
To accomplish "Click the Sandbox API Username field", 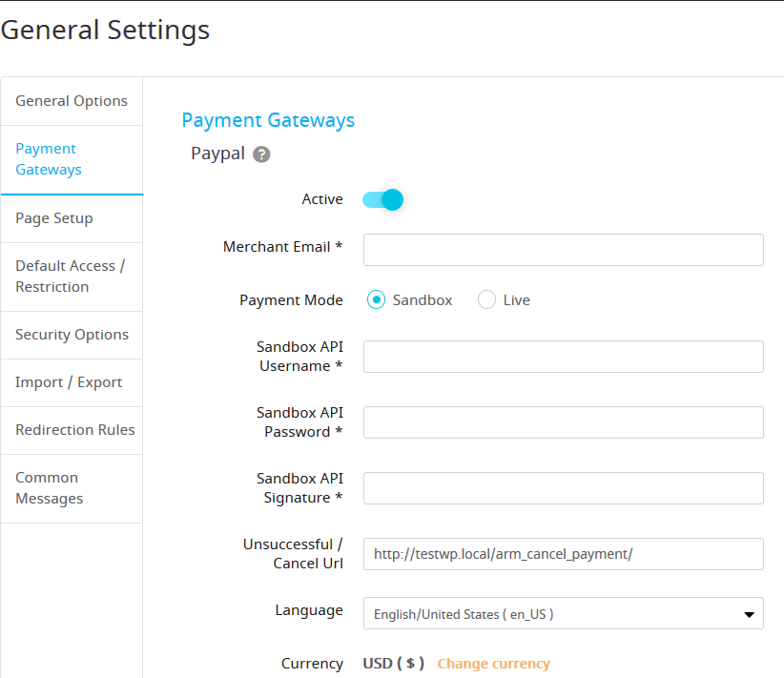I will [x=564, y=357].
